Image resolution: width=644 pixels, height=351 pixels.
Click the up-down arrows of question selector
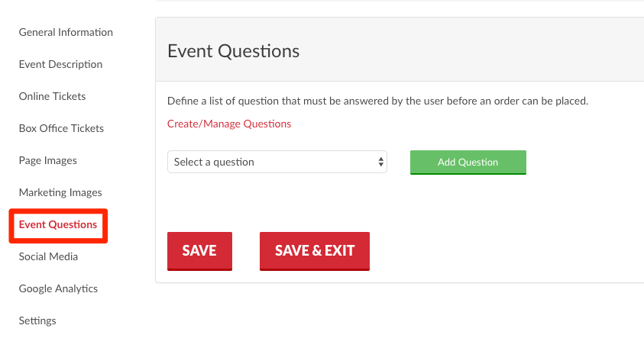click(x=380, y=162)
